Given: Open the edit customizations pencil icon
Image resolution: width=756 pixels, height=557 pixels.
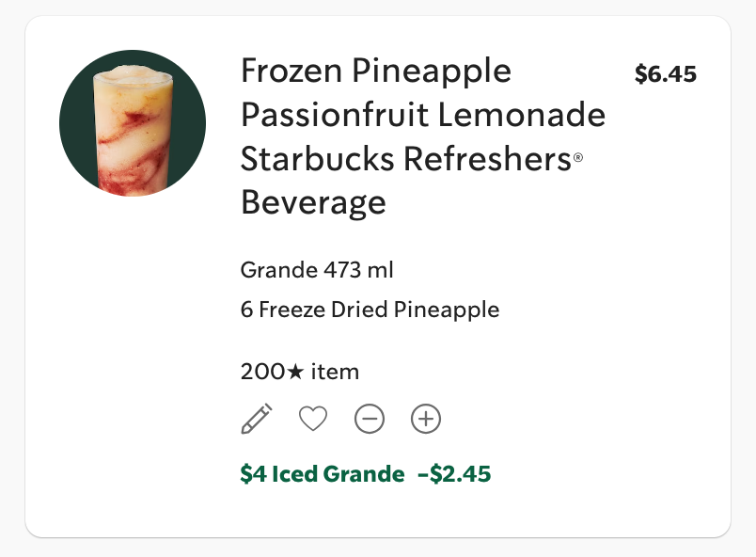Looking at the screenshot, I should pos(258,418).
